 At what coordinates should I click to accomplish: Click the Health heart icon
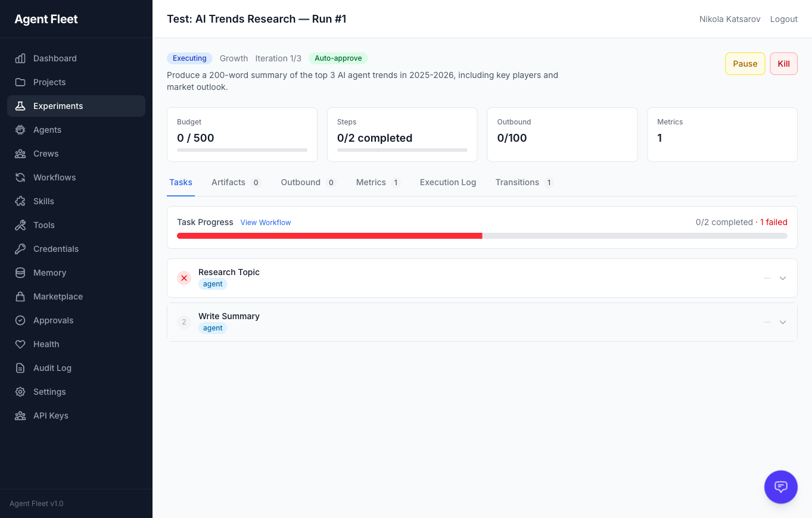(x=20, y=344)
